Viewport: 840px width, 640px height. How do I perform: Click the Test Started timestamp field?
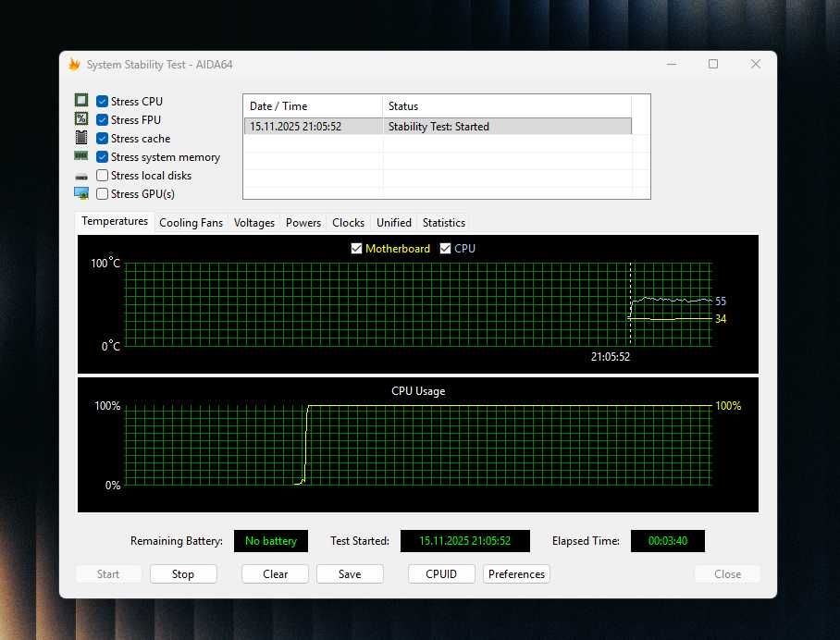click(465, 541)
